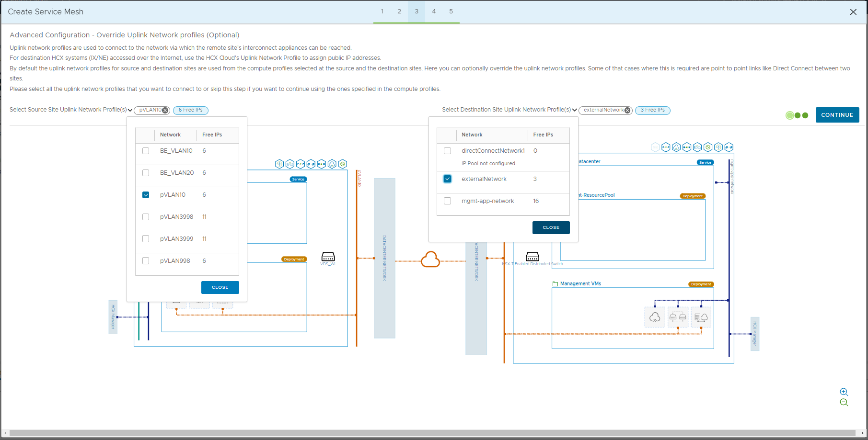Click the green progress dots indicator
Image resolution: width=868 pixels, height=440 pixels.
(x=797, y=115)
